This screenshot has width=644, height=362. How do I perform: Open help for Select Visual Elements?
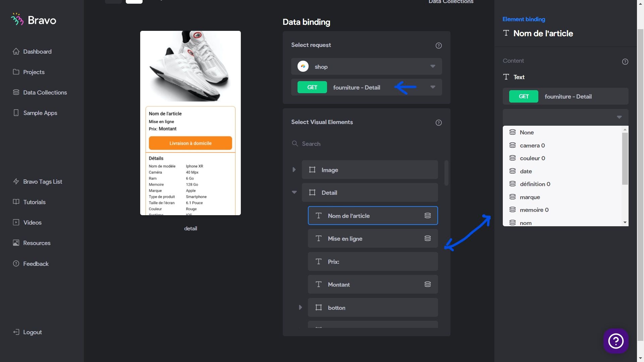coord(438,123)
